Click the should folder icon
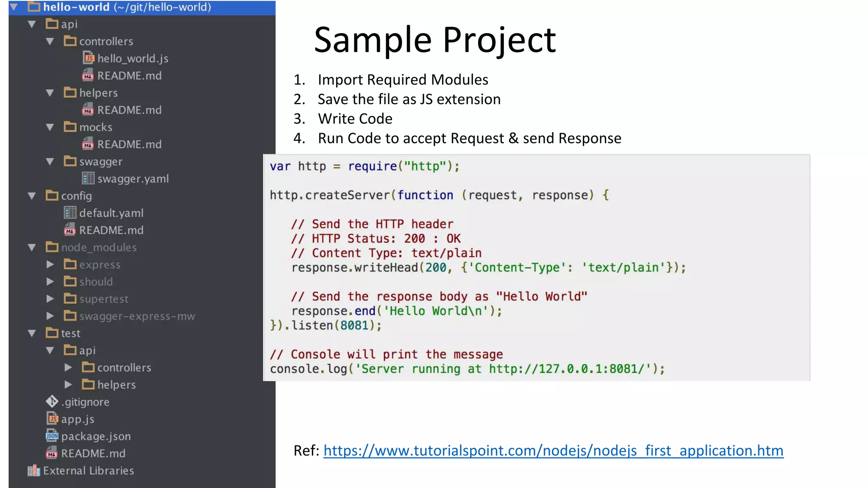The image size is (868, 488). pos(70,281)
